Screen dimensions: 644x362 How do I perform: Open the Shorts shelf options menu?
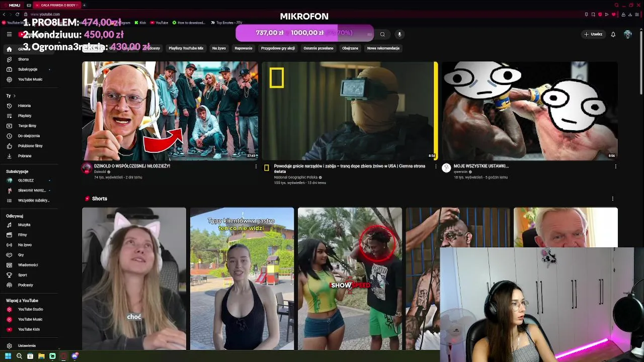pyautogui.click(x=612, y=199)
